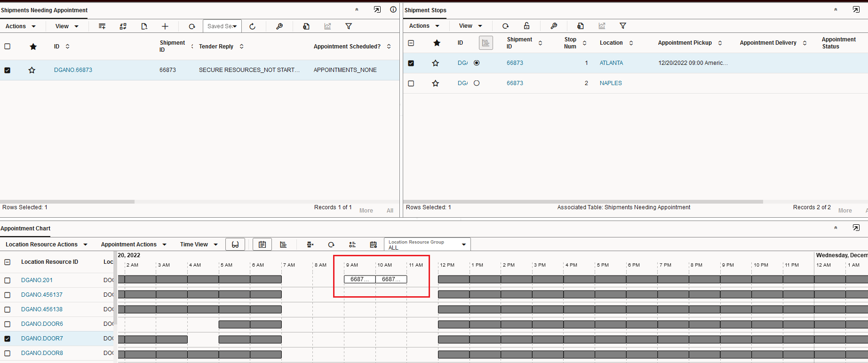Image resolution: width=868 pixels, height=363 pixels.
Task: Open the Appointment Actions menu
Action: point(134,245)
